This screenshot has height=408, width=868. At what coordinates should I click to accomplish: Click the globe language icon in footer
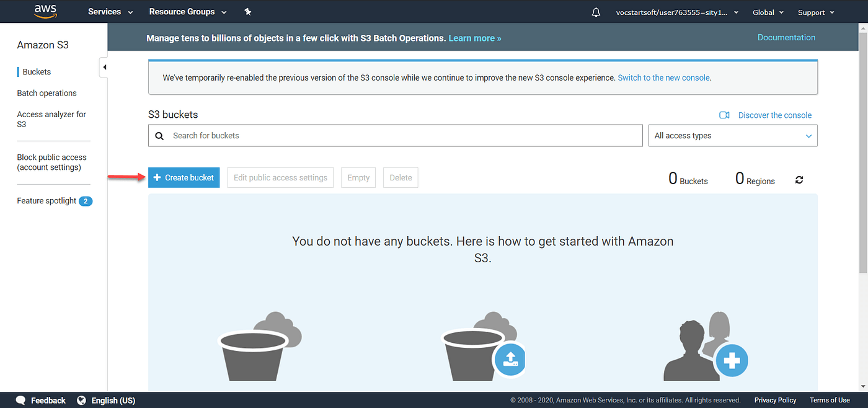click(81, 401)
